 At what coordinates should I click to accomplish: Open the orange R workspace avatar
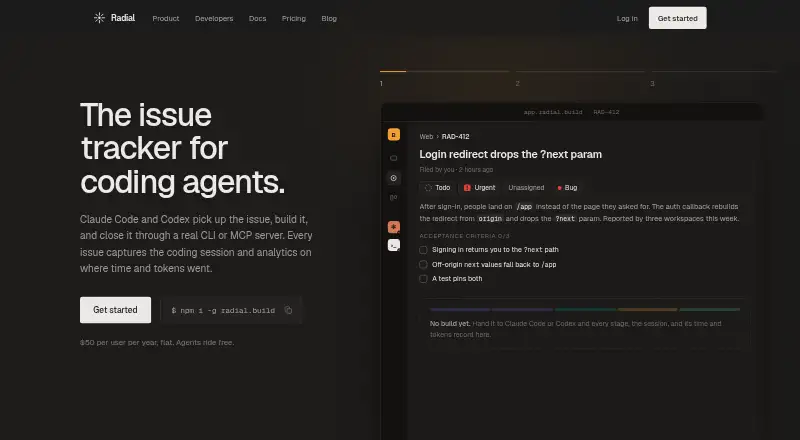(x=393, y=135)
